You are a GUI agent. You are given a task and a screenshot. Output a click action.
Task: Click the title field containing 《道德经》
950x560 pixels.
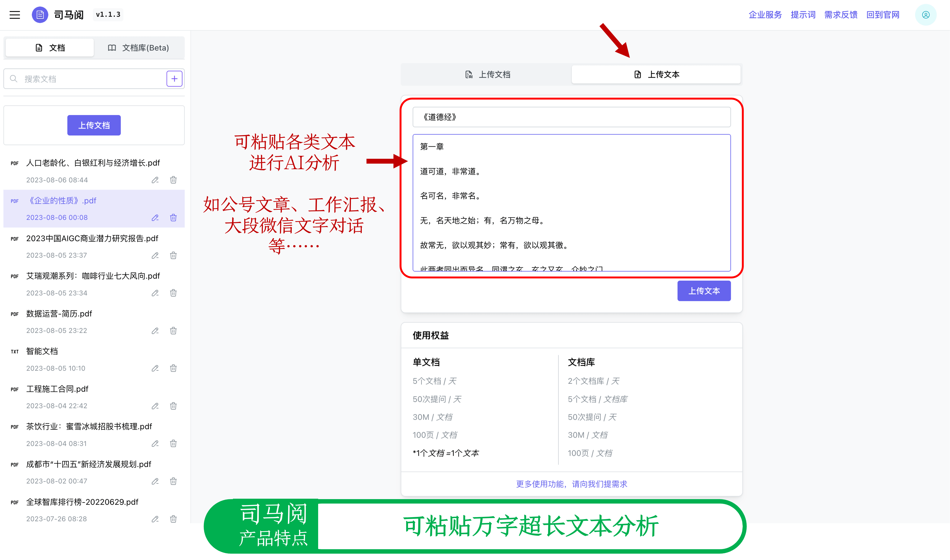[x=572, y=117]
